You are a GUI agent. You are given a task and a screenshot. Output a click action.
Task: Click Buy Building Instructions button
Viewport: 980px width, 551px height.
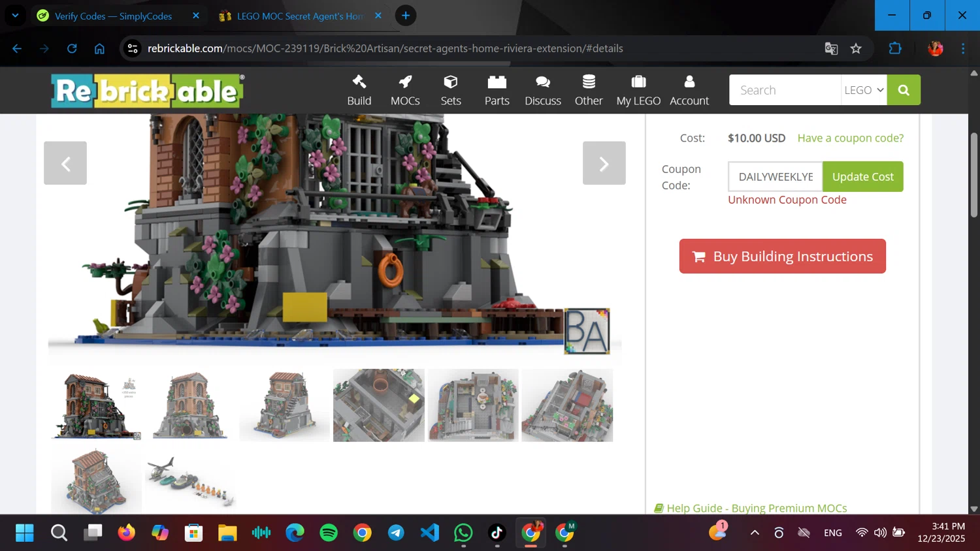click(x=783, y=256)
